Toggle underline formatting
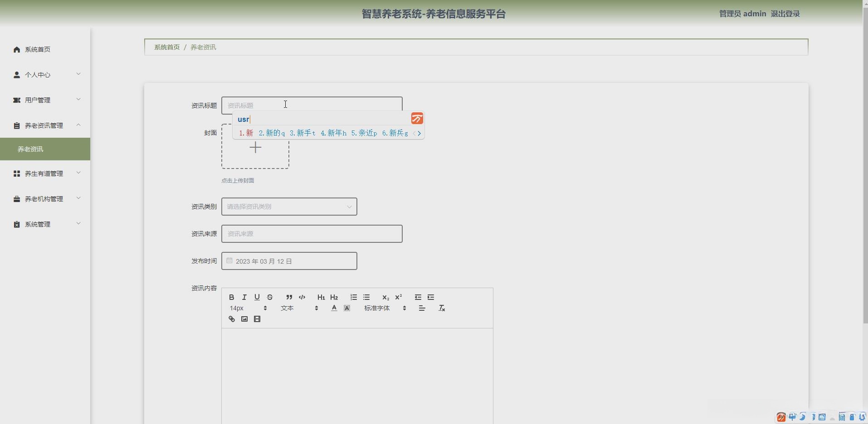The width and height of the screenshot is (868, 424). pos(257,297)
